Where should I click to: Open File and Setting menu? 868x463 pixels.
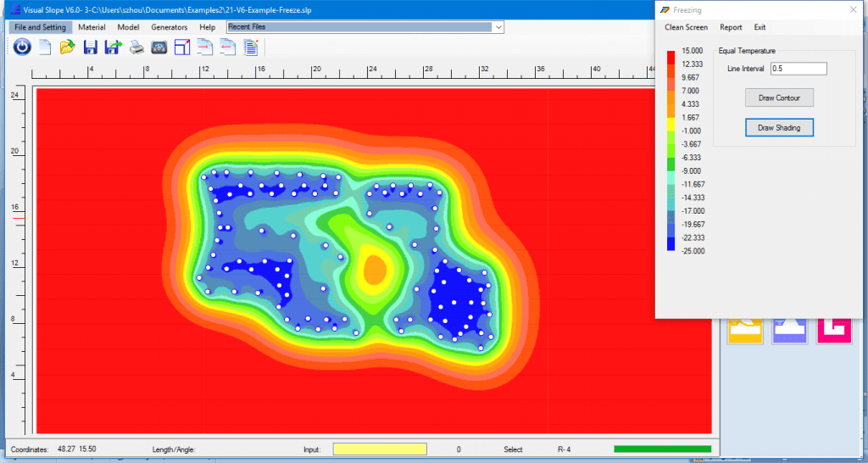(x=40, y=27)
